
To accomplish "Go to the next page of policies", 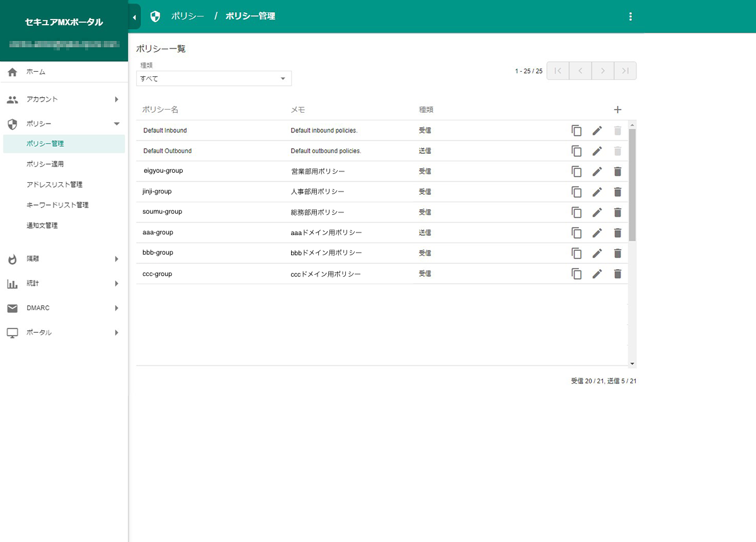I will click(x=602, y=71).
